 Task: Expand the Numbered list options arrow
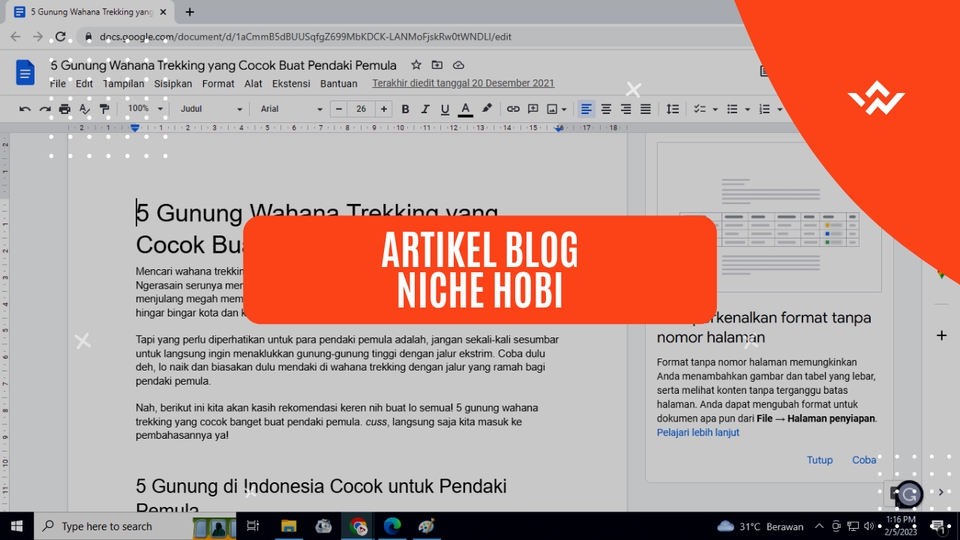pos(780,110)
